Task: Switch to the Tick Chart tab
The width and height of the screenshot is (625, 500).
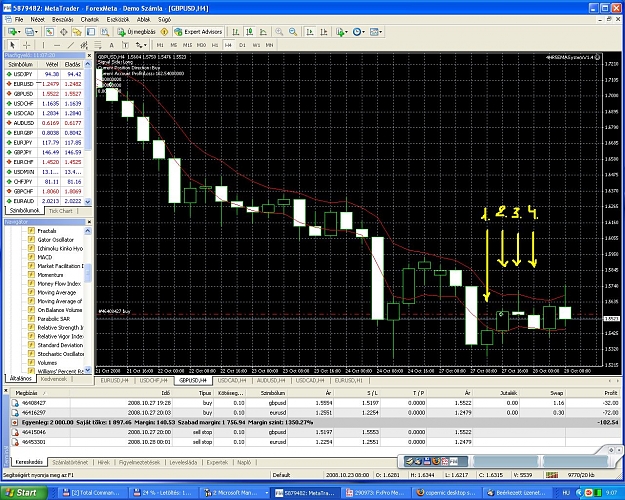Action: coord(61,211)
